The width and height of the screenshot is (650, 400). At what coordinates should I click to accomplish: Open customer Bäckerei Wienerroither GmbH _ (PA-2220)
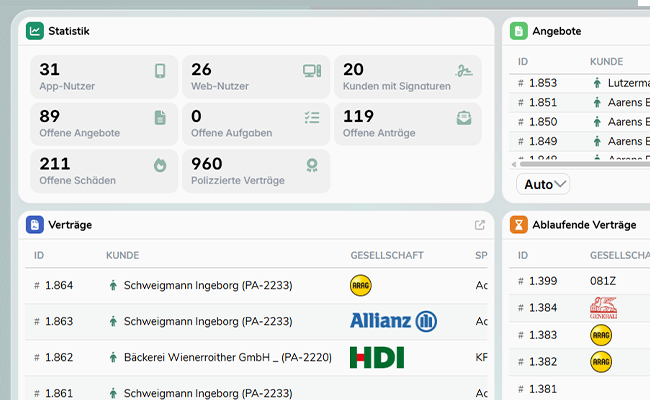pos(228,357)
